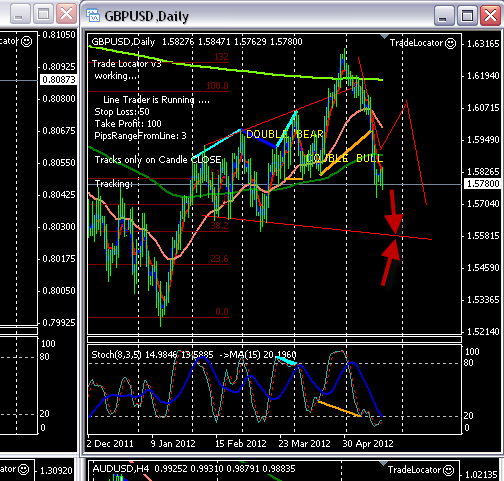Select 'Line Trader is Running' text
The height and width of the screenshot is (481, 504).
pyautogui.click(x=156, y=100)
